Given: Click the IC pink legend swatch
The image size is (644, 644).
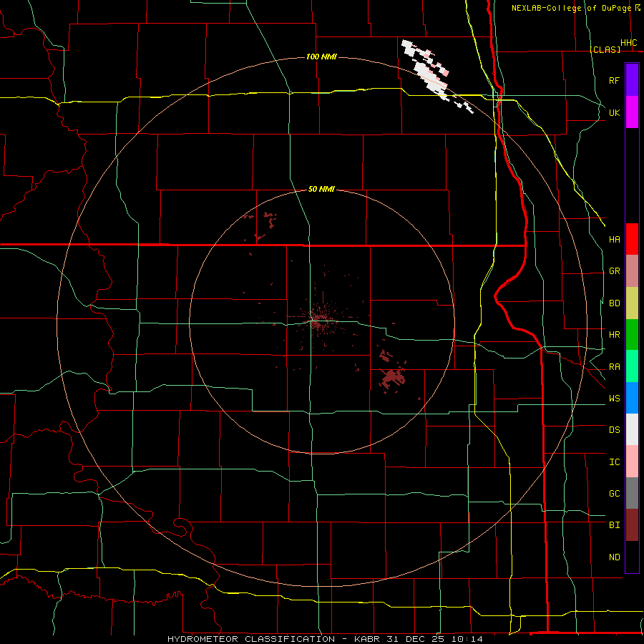Looking at the screenshot, I should [x=632, y=462].
